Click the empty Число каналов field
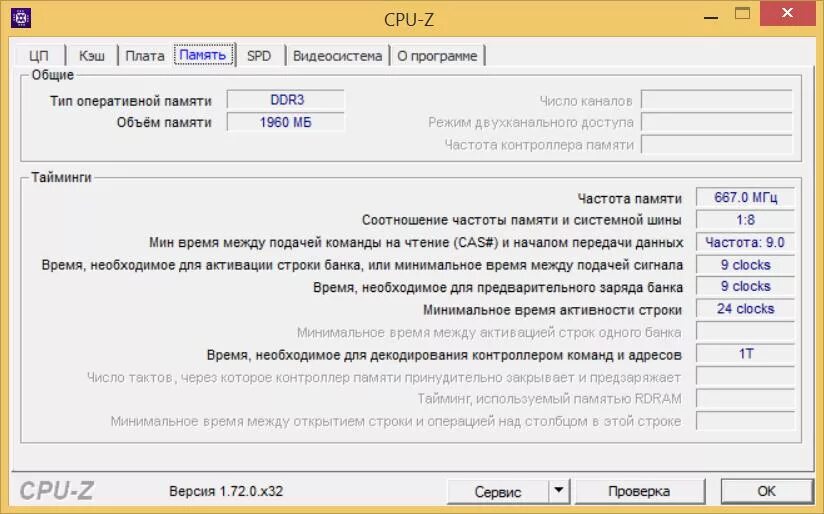824x514 pixels. 717,100
